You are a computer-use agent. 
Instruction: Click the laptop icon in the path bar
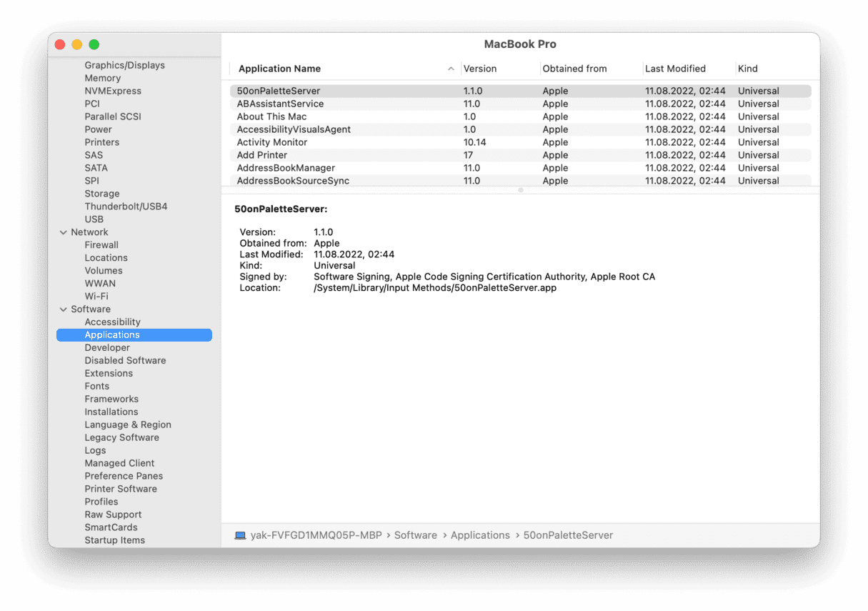click(240, 535)
